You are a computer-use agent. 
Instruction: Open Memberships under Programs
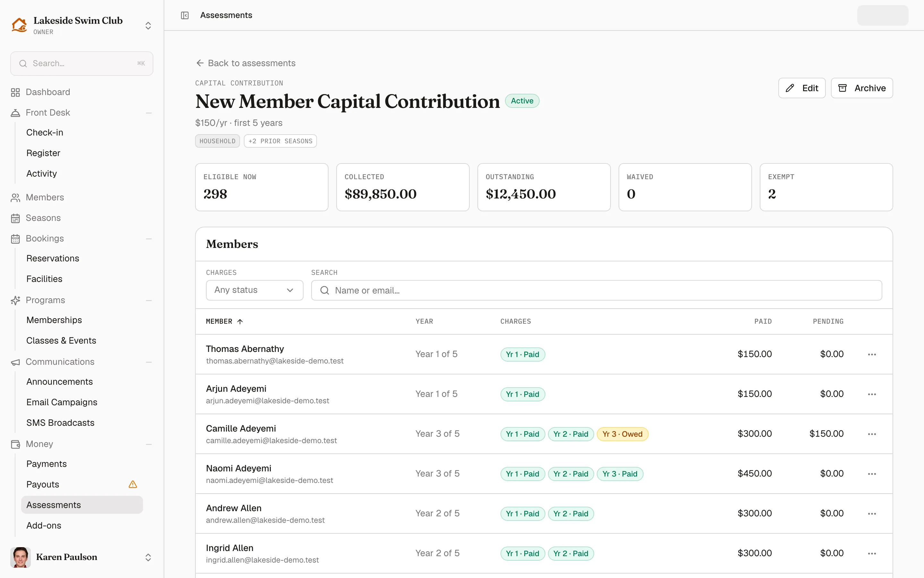[x=54, y=320]
